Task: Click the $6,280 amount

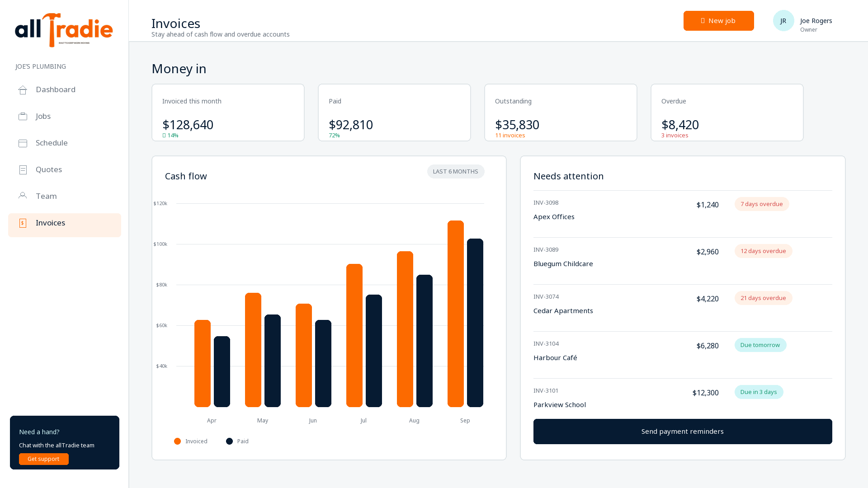Action: (708, 346)
